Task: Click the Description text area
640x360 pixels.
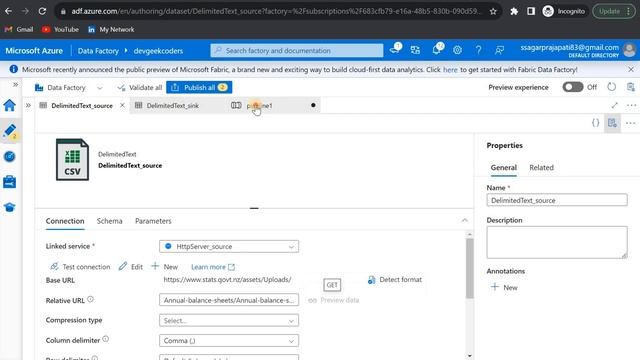Action: tap(557, 242)
